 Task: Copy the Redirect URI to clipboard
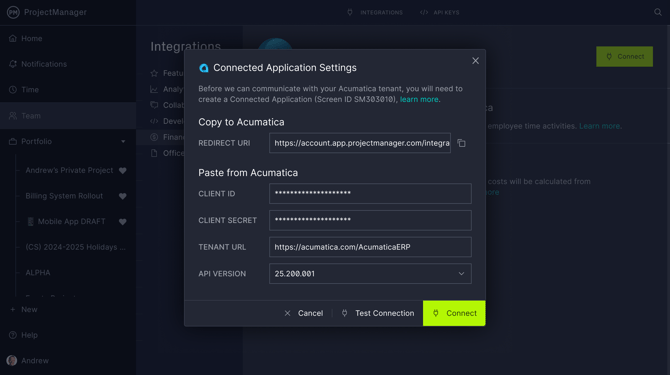tap(461, 143)
